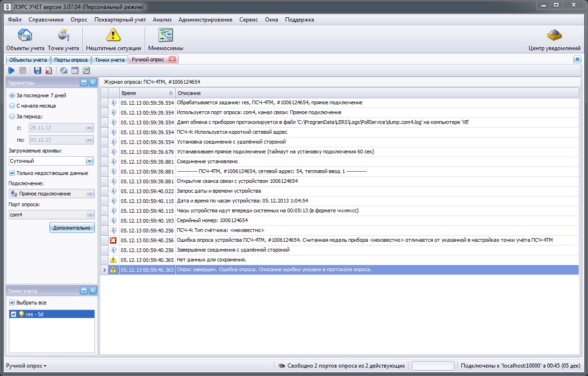The width and height of the screenshot is (588, 376).
Task: Click warning icon on 'Опрос завершен' row
Action: click(113, 270)
